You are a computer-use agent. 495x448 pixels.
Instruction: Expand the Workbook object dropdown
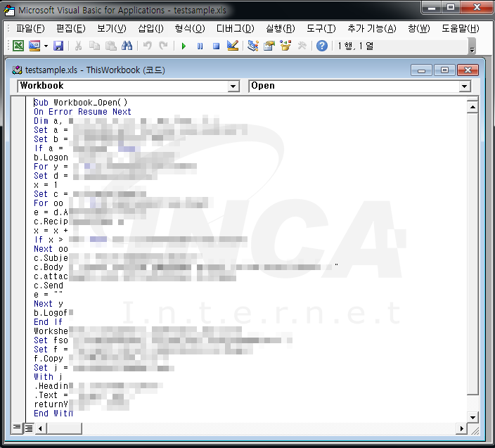click(233, 87)
